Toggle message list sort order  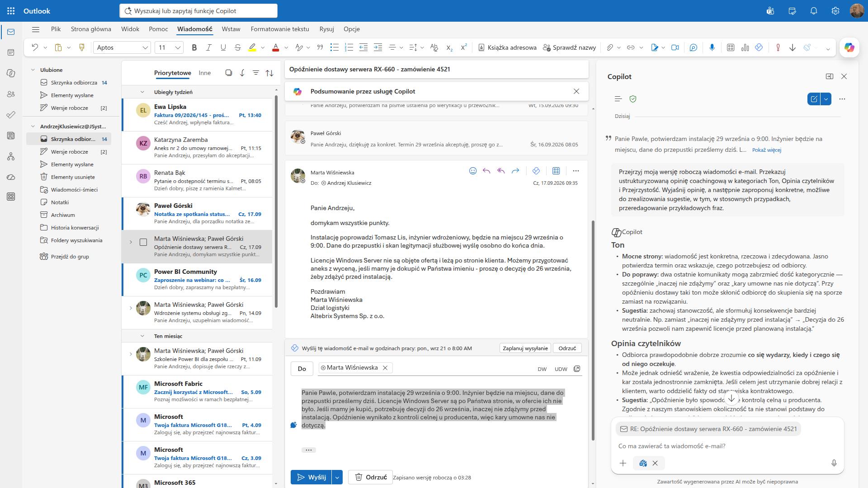pyautogui.click(x=269, y=73)
